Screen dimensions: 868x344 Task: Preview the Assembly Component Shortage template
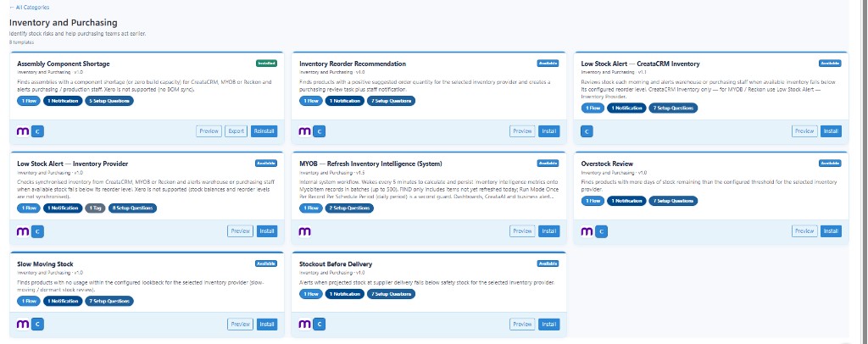(209, 131)
